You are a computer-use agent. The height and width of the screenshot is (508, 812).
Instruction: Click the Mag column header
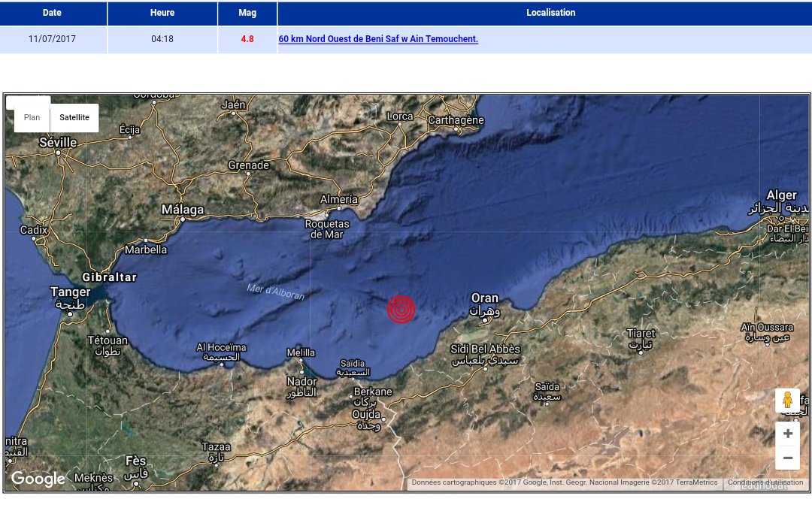[x=247, y=13]
